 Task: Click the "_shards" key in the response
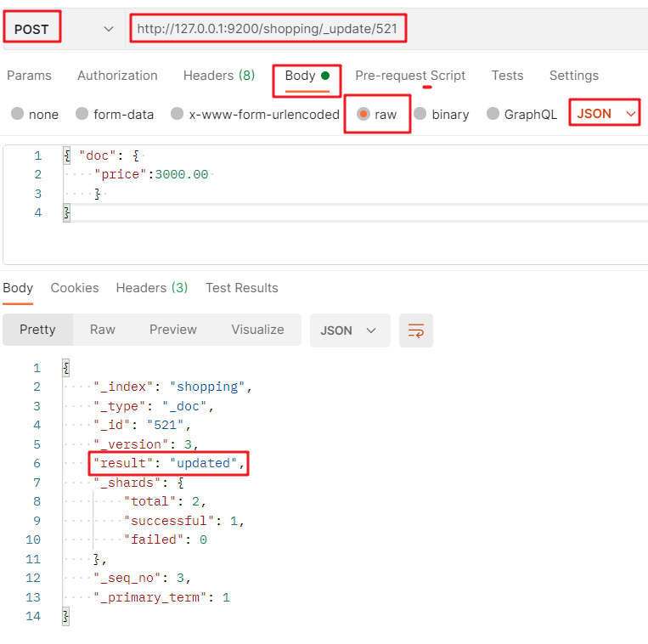(x=127, y=483)
